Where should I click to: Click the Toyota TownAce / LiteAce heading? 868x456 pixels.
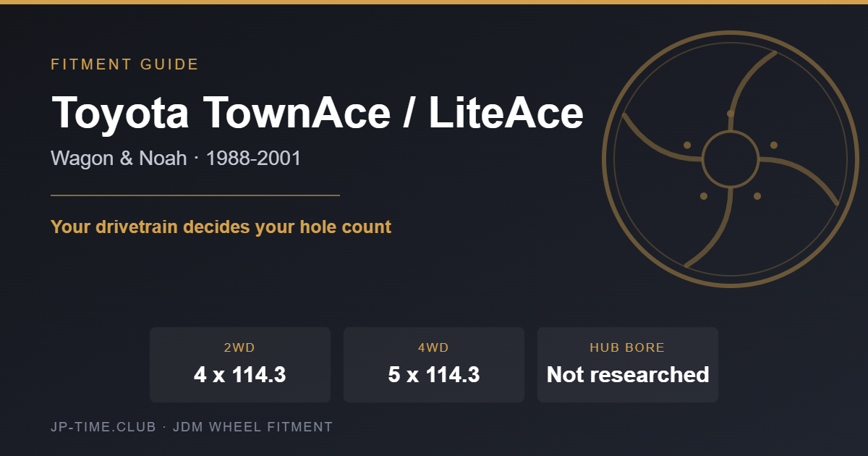coord(318,113)
